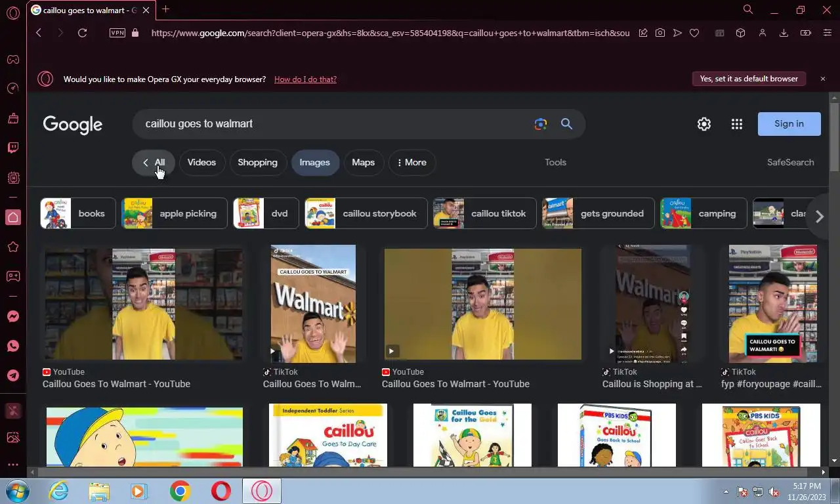The image size is (840, 504).
Task: Click the Sign in button
Action: tap(789, 124)
